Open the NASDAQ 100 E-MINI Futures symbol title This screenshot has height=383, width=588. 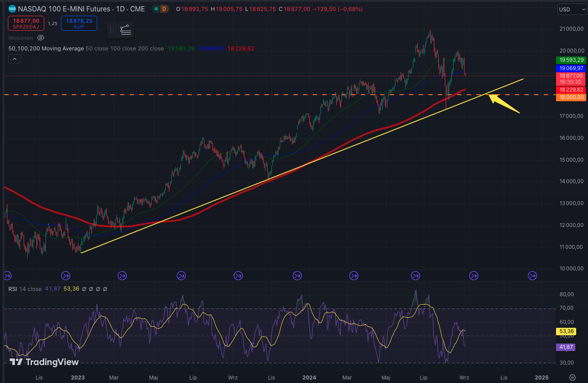(x=81, y=9)
